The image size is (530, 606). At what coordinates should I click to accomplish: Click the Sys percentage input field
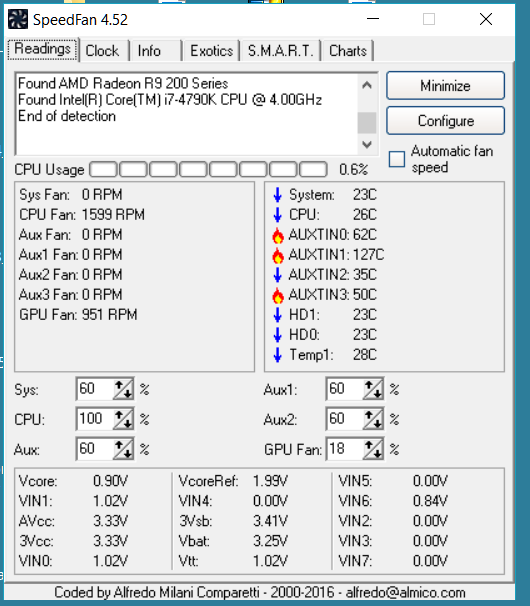95,389
